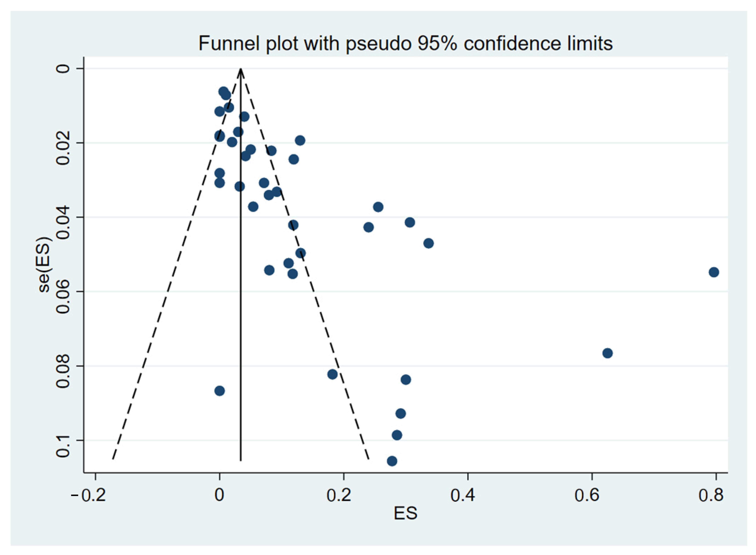
Task: Select the lone point at ES 0 below se 0.08
Action: (x=220, y=391)
